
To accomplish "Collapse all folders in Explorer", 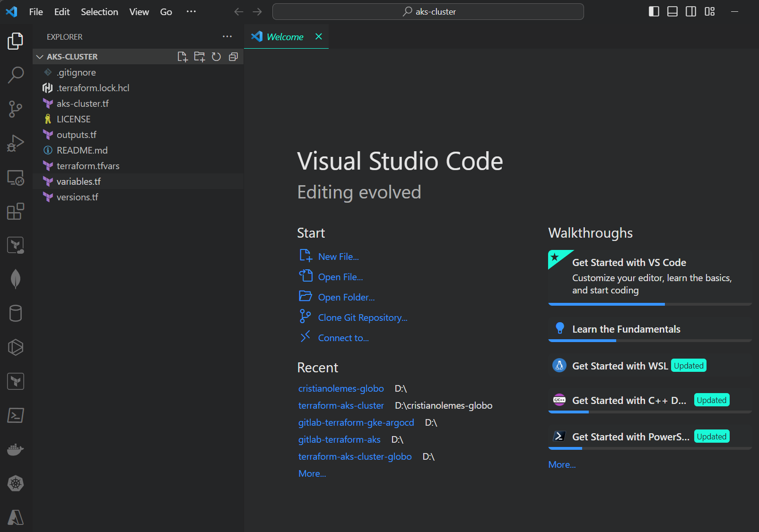I will click(x=233, y=57).
